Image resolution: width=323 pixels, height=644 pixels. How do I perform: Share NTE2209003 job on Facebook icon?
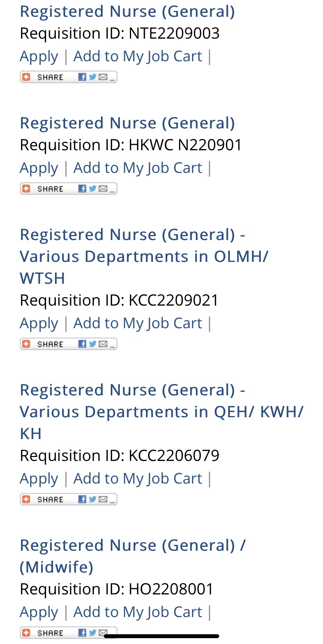pyautogui.click(x=82, y=77)
